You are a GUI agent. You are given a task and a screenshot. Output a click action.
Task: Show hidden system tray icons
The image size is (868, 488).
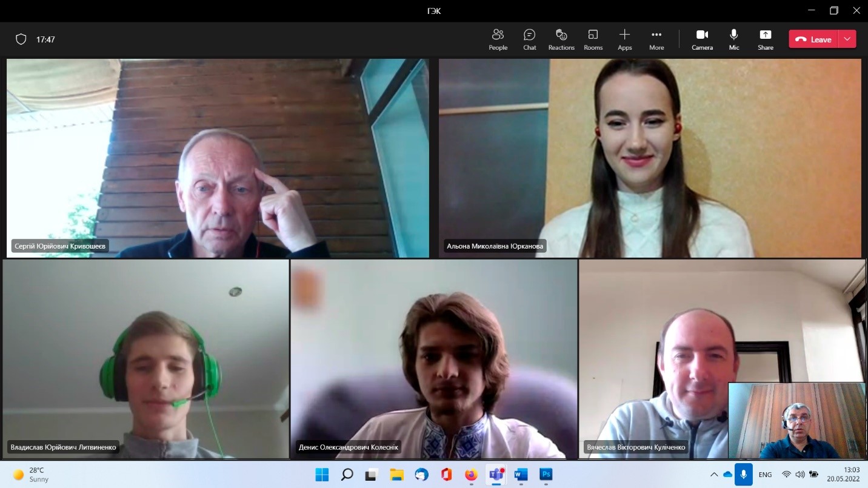point(714,475)
